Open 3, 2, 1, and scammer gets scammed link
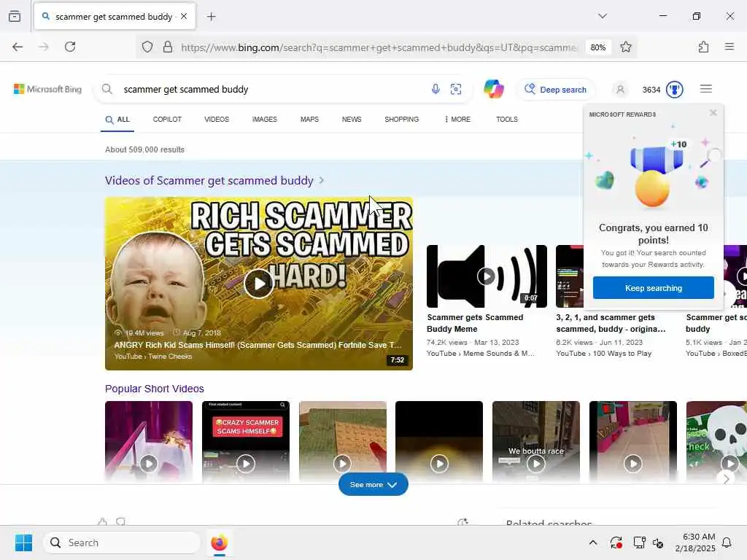 pos(611,323)
